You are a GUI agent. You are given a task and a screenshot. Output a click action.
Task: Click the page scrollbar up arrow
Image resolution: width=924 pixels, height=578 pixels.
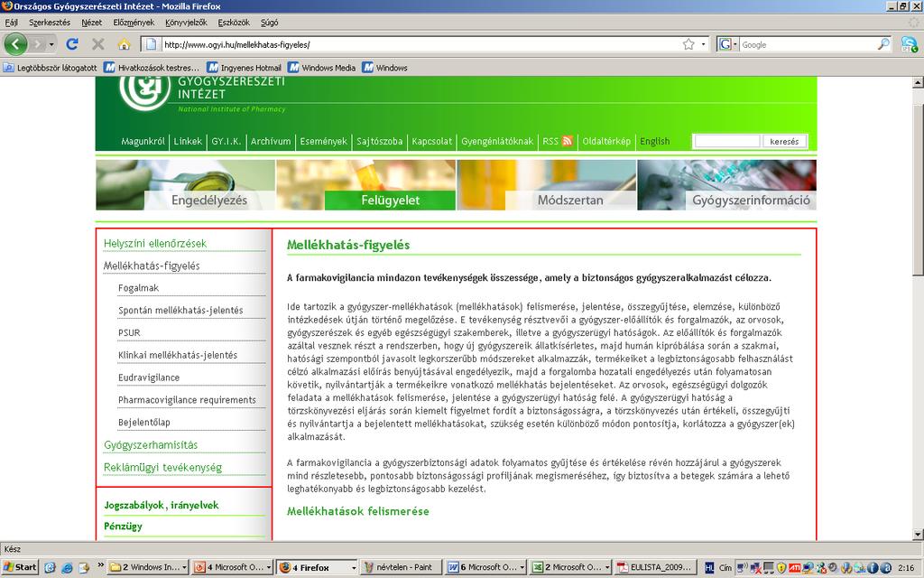tap(918, 82)
